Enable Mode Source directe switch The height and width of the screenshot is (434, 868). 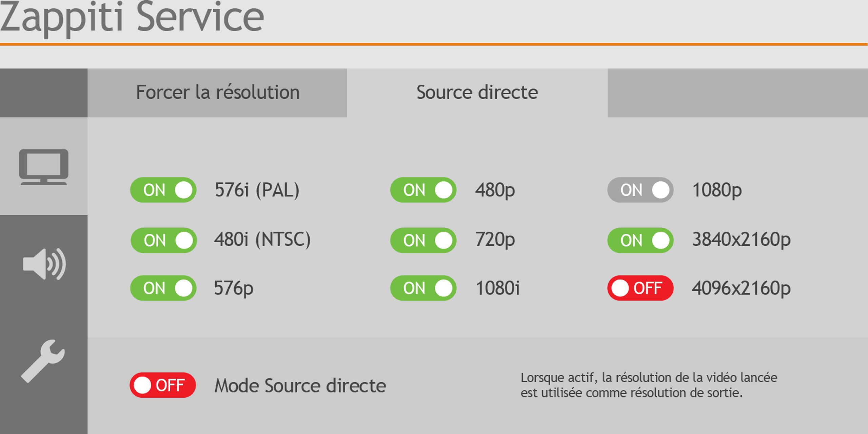click(163, 385)
